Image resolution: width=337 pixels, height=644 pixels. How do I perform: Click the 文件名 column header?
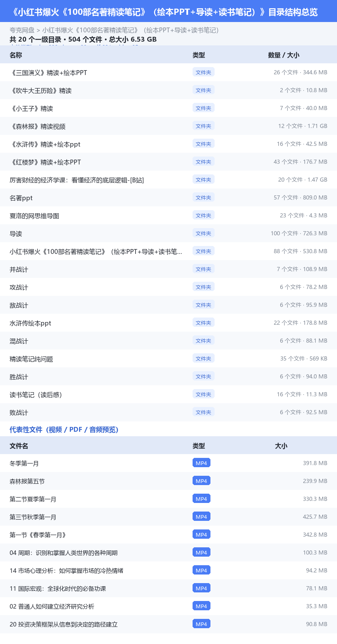coord(19,446)
